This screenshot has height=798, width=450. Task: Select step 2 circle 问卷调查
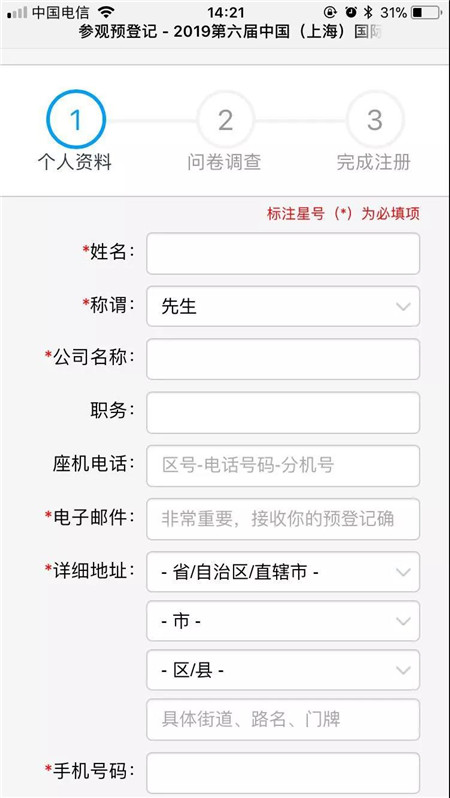(x=225, y=120)
